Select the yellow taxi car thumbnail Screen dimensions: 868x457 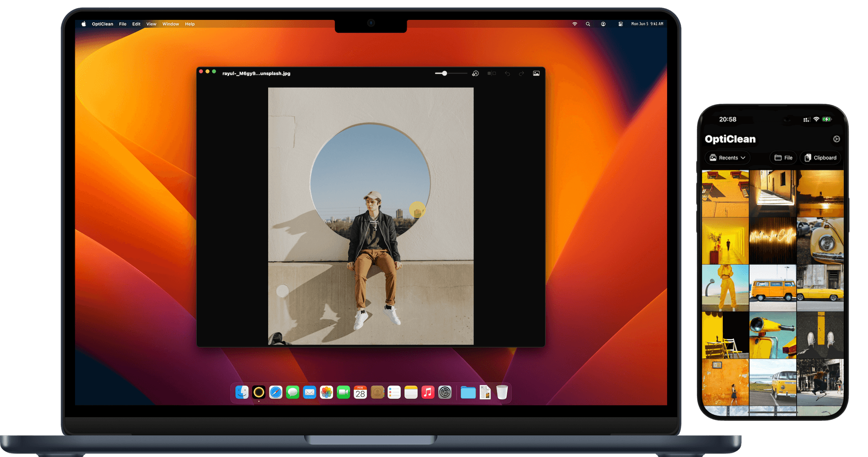click(x=820, y=288)
